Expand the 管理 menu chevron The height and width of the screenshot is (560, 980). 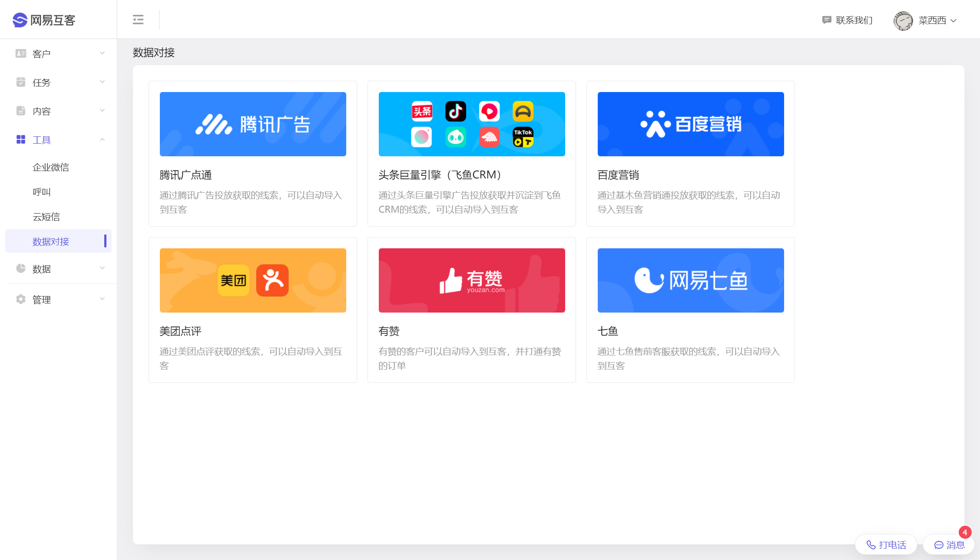[x=103, y=299]
